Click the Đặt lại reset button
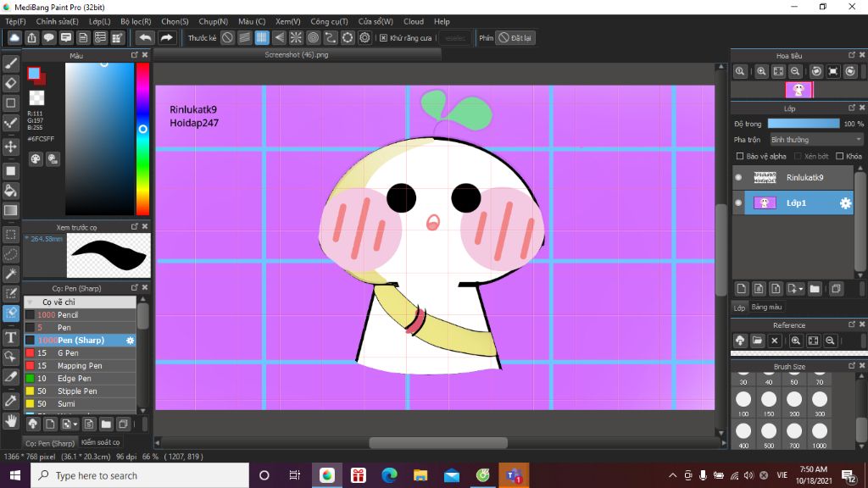This screenshot has width=868, height=488. (x=515, y=38)
